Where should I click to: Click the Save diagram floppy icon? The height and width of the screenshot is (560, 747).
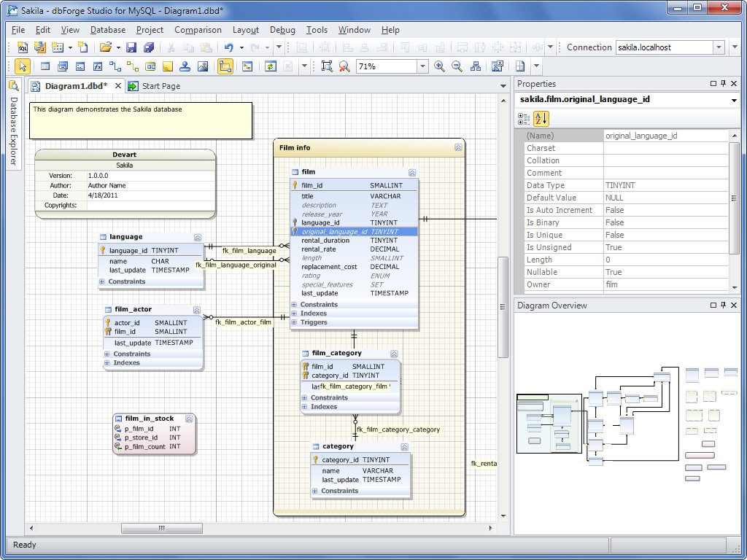(131, 47)
